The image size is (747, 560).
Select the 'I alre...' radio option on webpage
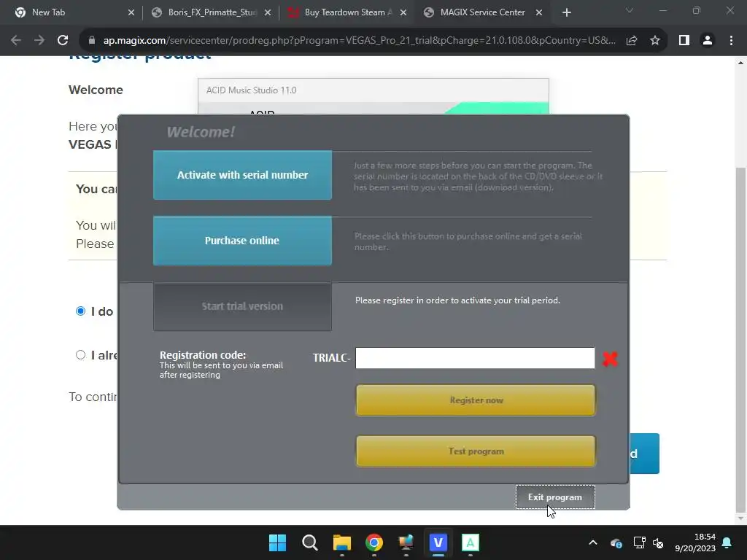(80, 355)
